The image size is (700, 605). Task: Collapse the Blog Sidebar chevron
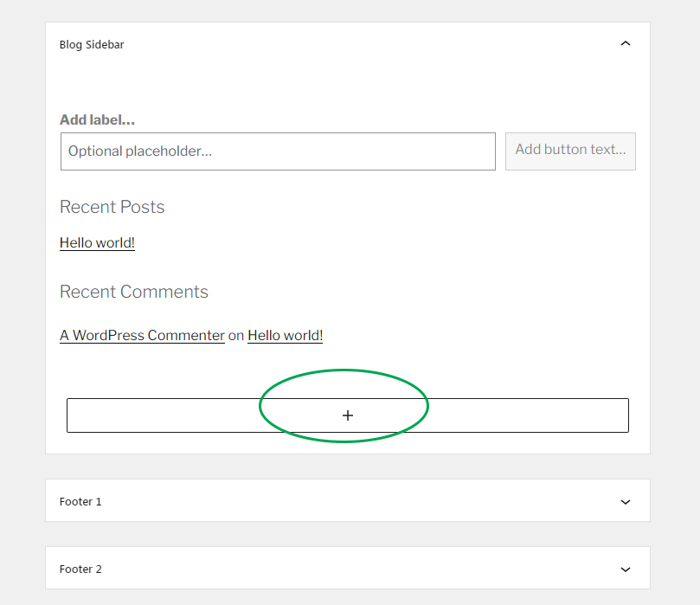626,44
